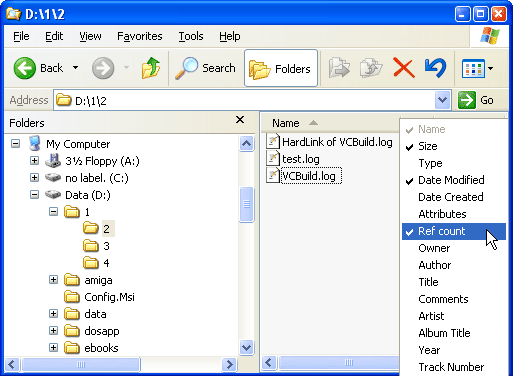This screenshot has width=513, height=376.
Task: Click the greyed Forward arrow button
Action: [x=103, y=68]
